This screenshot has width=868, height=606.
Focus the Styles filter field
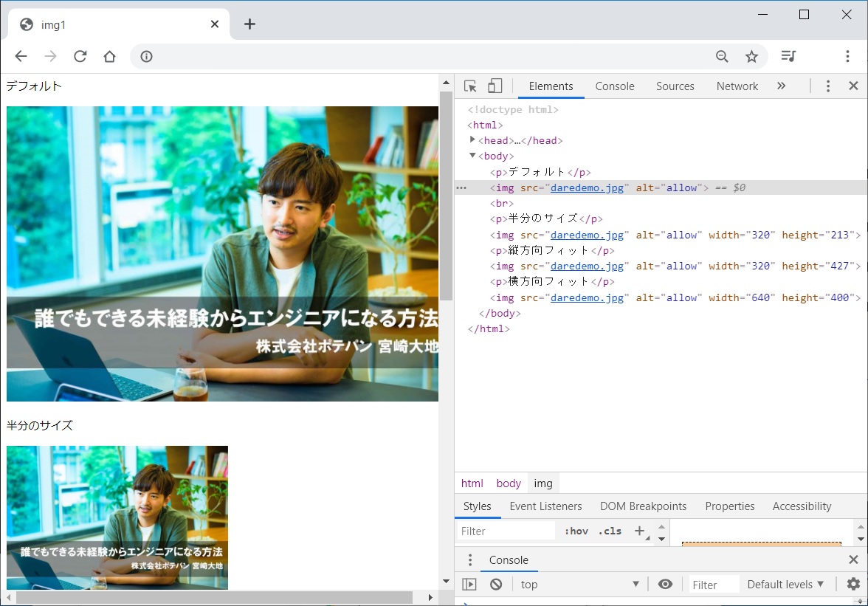coord(506,531)
